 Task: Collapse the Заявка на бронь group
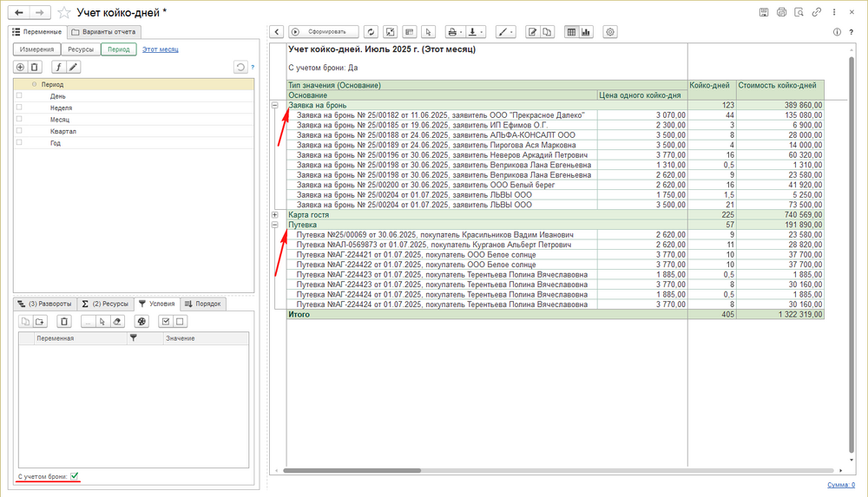pyautogui.click(x=274, y=105)
